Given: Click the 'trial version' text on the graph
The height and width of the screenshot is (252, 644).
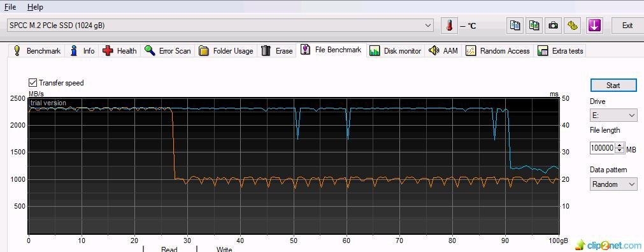Looking at the screenshot, I should (x=48, y=103).
